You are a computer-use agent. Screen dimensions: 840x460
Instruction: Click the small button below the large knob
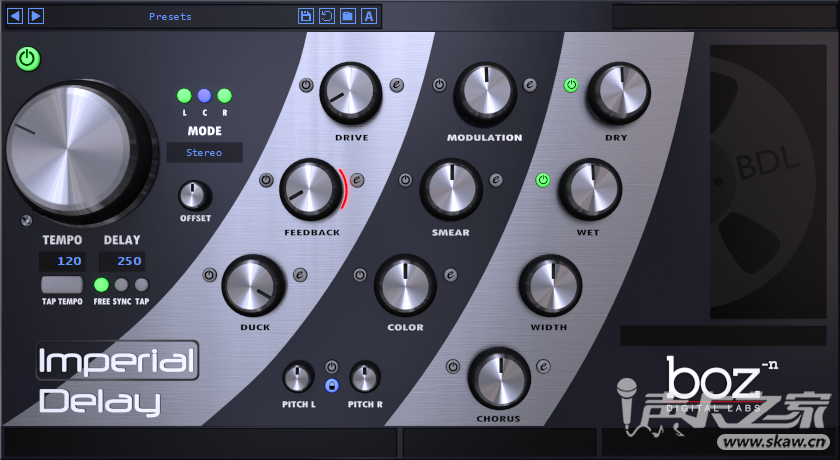26,220
